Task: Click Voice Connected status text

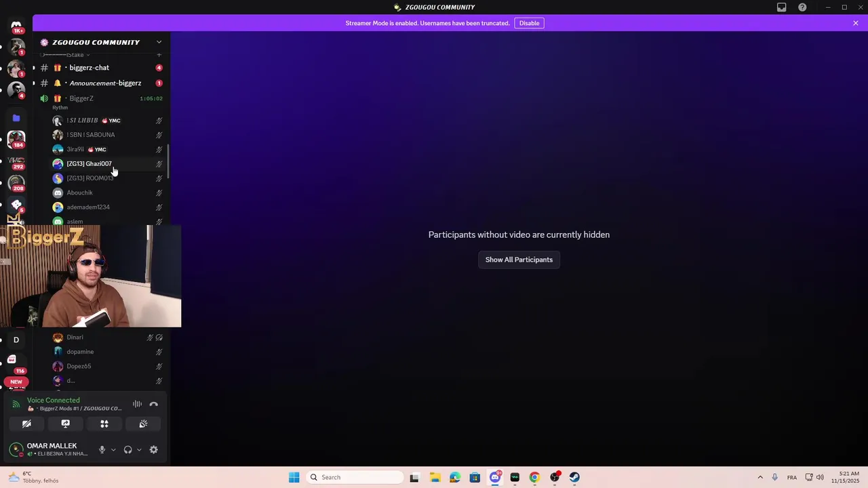Action: [x=54, y=400]
